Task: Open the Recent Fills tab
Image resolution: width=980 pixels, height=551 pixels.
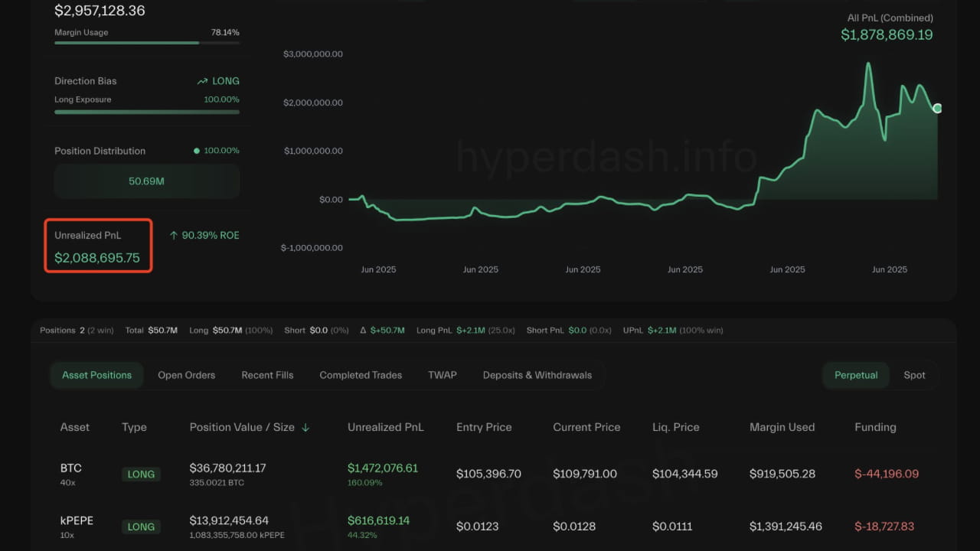Action: 267,375
